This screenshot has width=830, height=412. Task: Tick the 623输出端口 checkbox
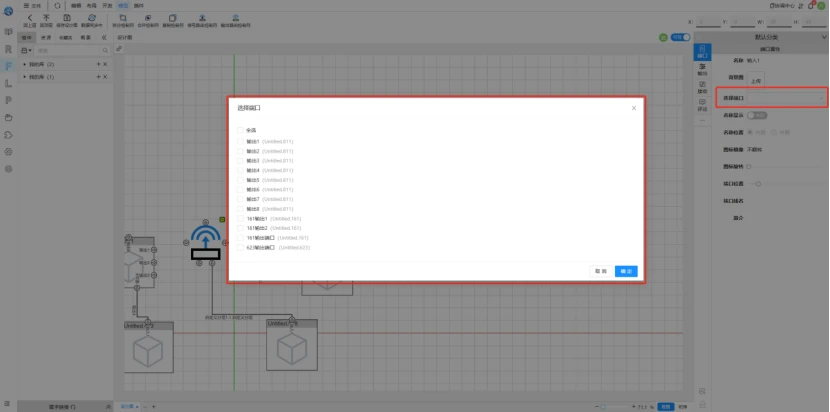click(x=240, y=247)
